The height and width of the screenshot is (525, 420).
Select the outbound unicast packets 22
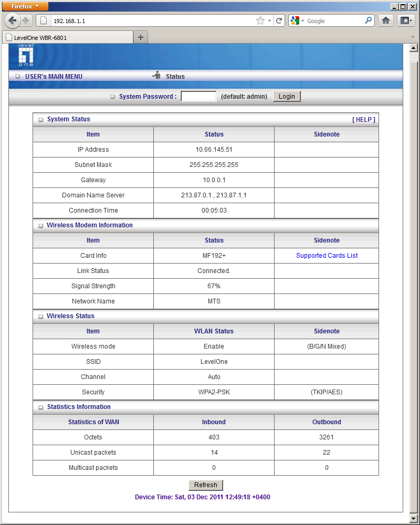(x=327, y=453)
